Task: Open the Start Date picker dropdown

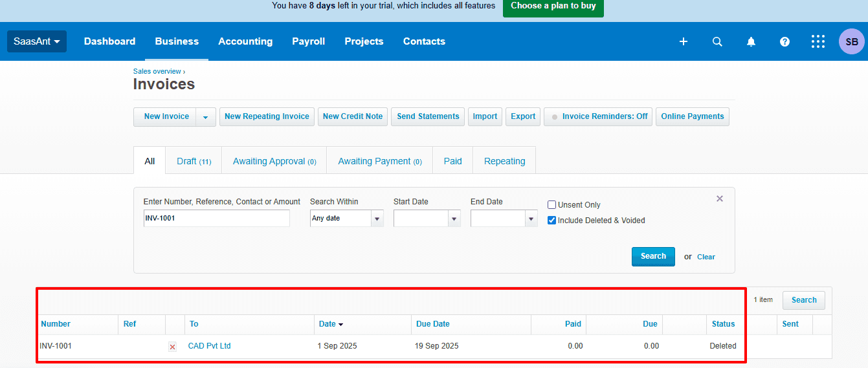Action: coord(454,219)
